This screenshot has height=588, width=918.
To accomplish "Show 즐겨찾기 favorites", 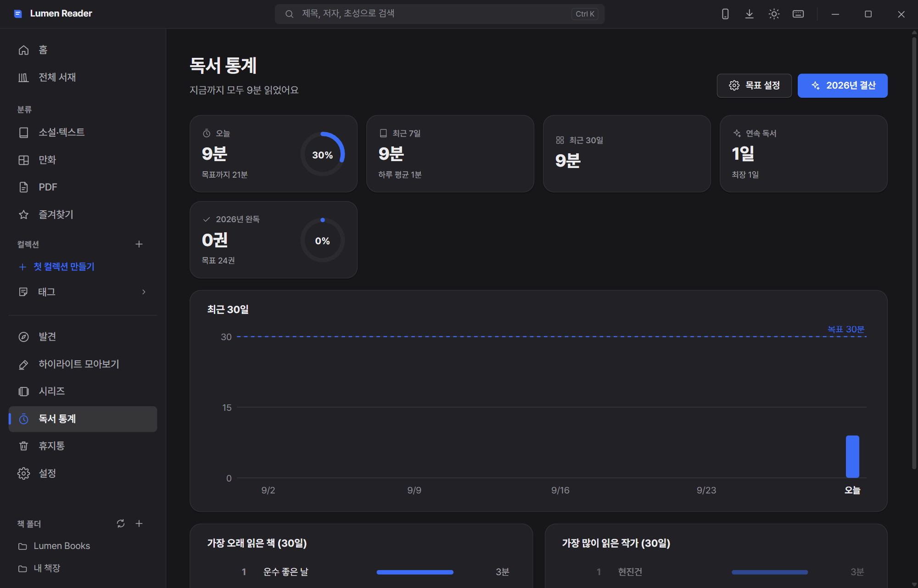I will pyautogui.click(x=83, y=215).
